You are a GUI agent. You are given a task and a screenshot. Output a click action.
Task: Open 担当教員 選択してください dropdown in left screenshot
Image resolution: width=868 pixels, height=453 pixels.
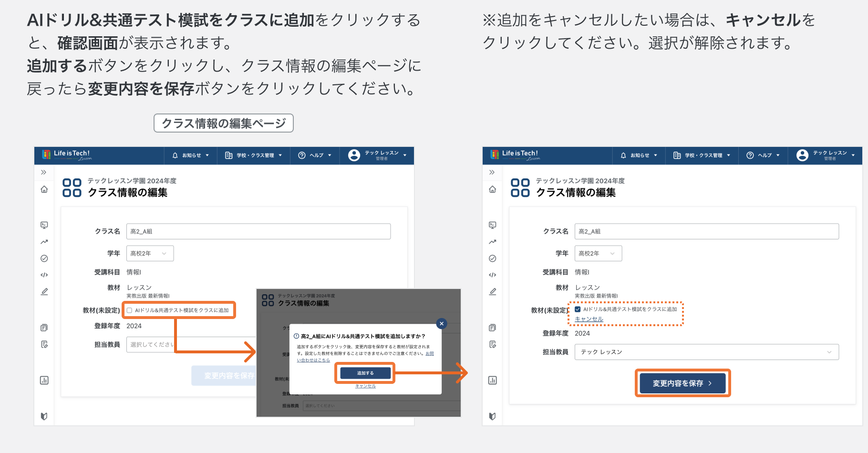tap(191, 344)
